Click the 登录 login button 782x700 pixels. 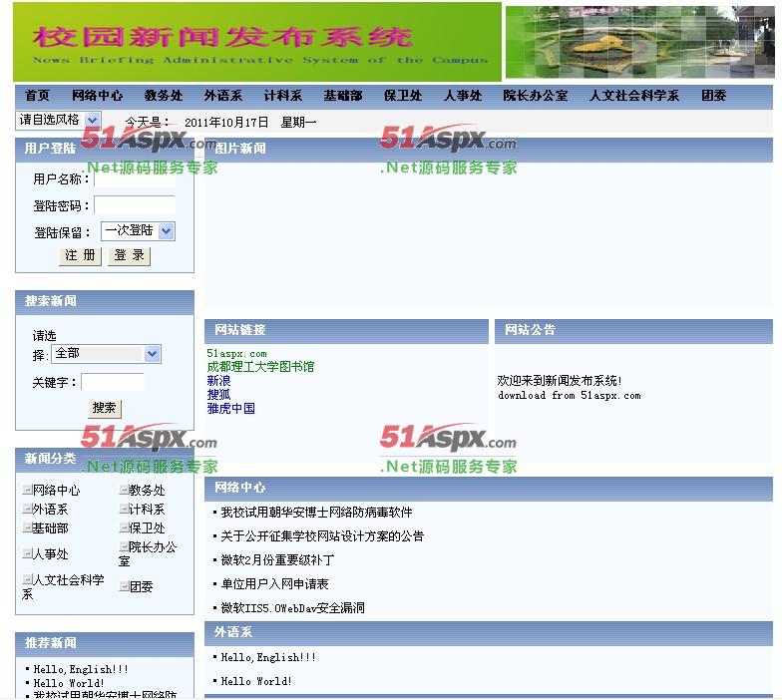[x=130, y=255]
